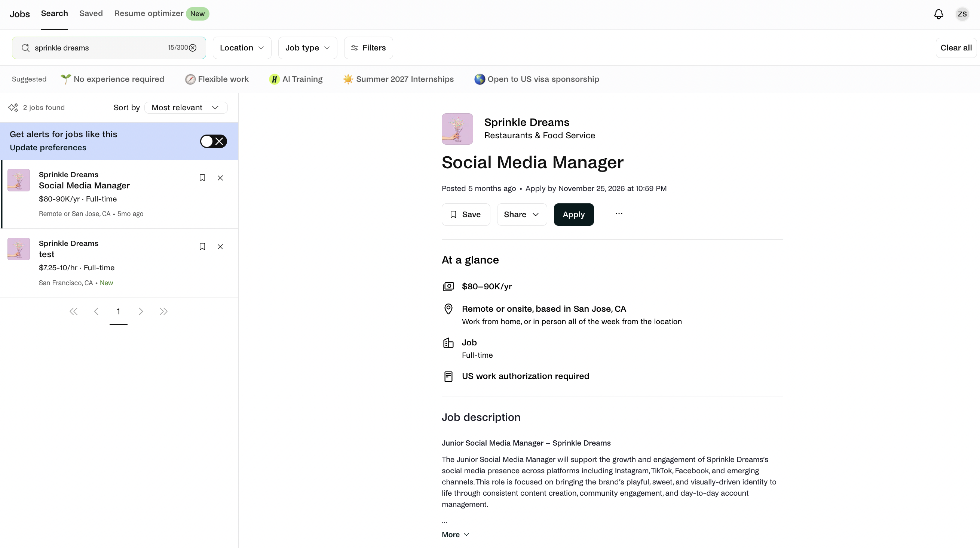Screen dimensions: 980x548
Task: Click Clear all filters
Action: click(956, 47)
